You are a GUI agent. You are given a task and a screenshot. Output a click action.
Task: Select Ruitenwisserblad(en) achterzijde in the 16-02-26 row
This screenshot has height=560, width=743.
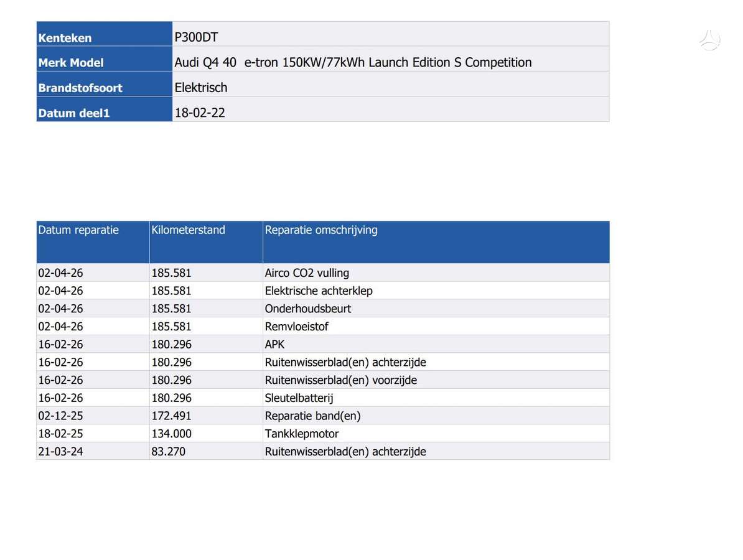click(x=345, y=362)
